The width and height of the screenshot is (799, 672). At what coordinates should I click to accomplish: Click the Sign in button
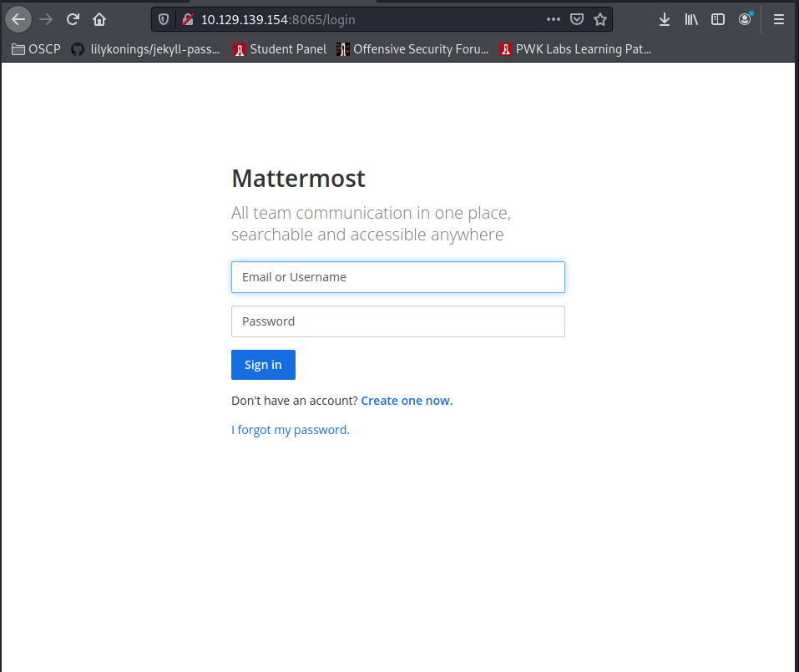point(264,365)
